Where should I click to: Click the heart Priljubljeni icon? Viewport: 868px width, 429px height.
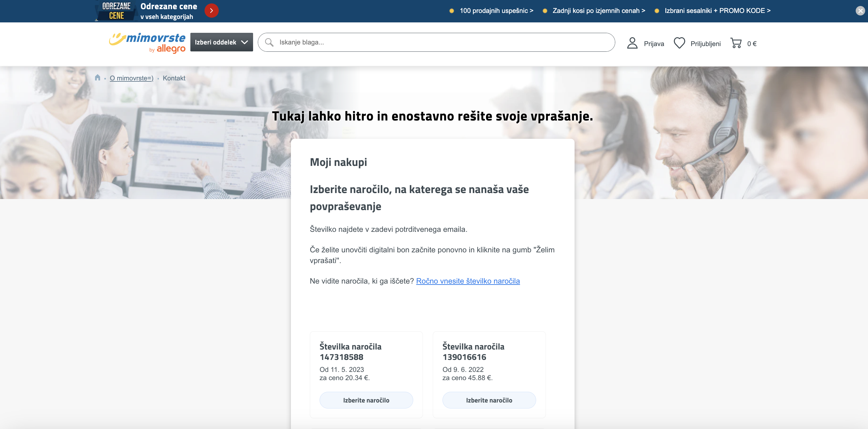[x=679, y=43]
